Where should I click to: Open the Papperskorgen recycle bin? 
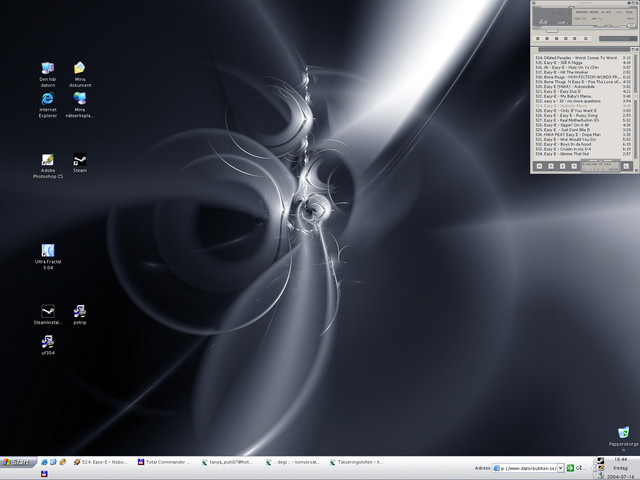622,432
